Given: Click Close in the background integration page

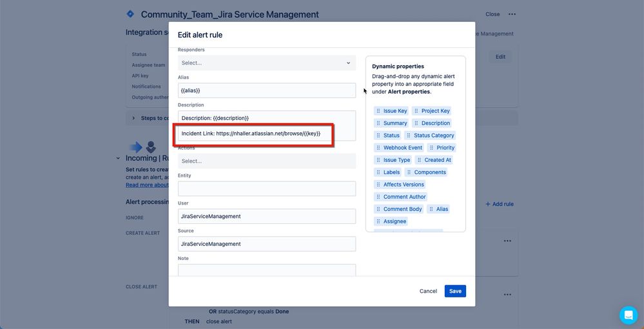Looking at the screenshot, I should [493, 14].
